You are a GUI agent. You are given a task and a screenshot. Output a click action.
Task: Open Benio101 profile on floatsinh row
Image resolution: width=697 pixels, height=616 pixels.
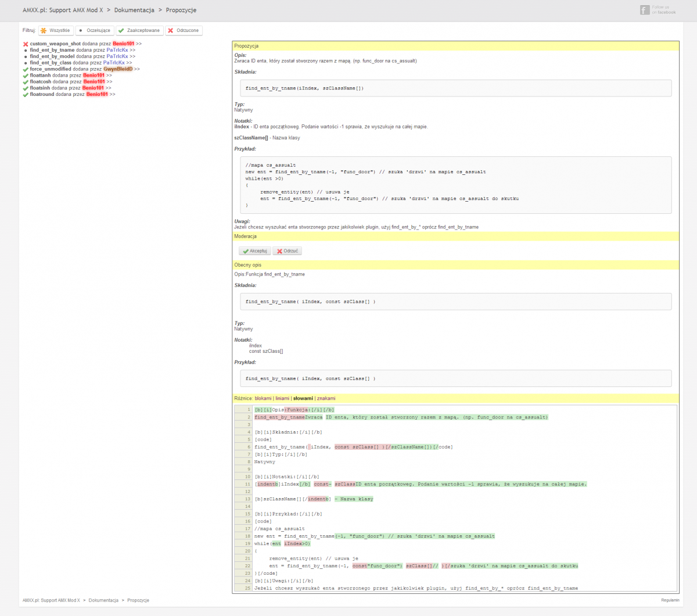click(x=93, y=88)
